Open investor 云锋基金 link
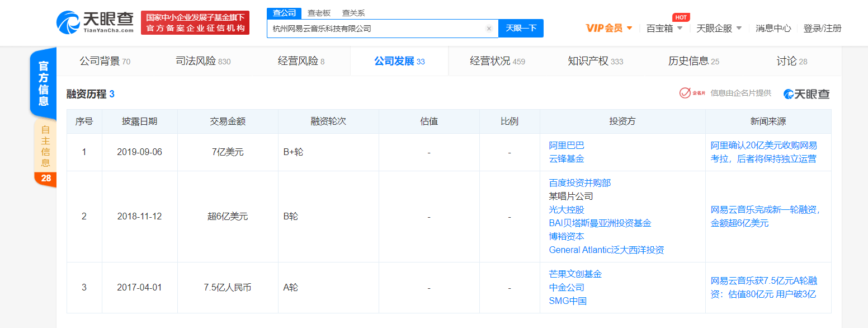This screenshot has height=328, width=868. (566, 159)
